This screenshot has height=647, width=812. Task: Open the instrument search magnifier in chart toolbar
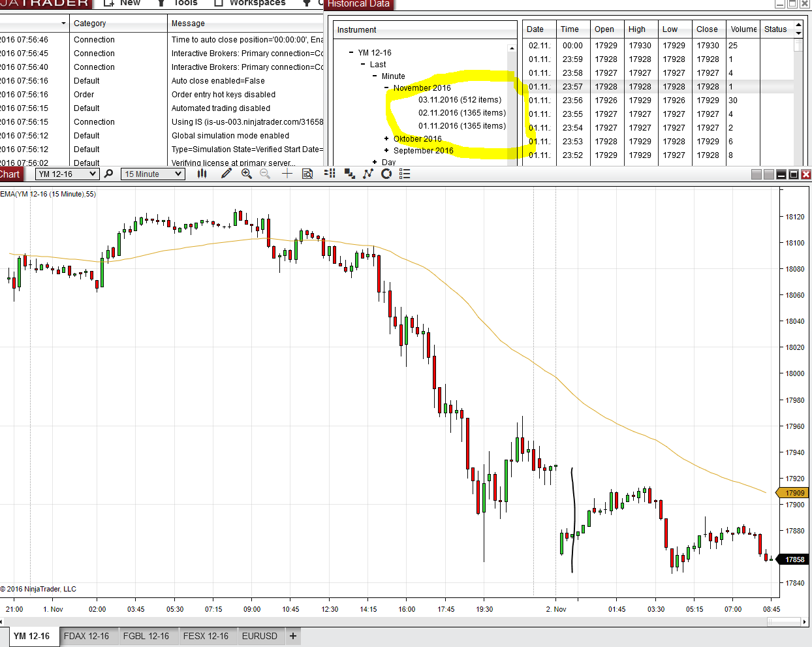tap(108, 174)
